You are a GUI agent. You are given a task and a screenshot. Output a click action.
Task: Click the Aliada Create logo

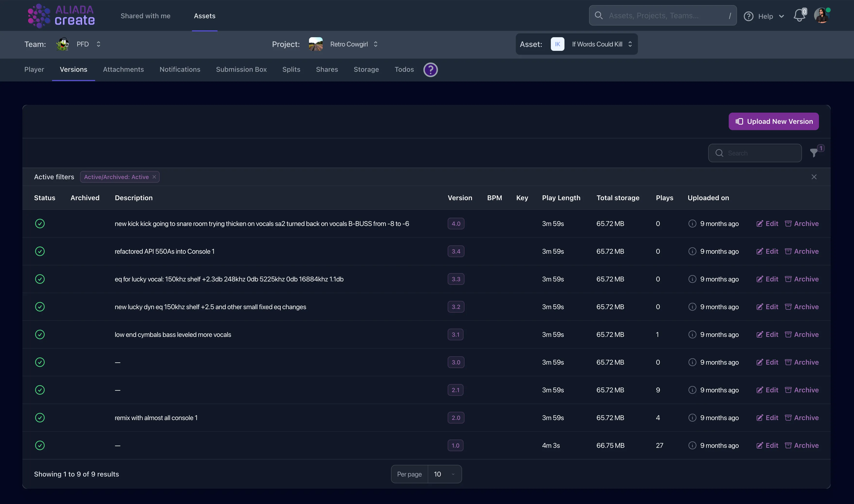coord(61,16)
